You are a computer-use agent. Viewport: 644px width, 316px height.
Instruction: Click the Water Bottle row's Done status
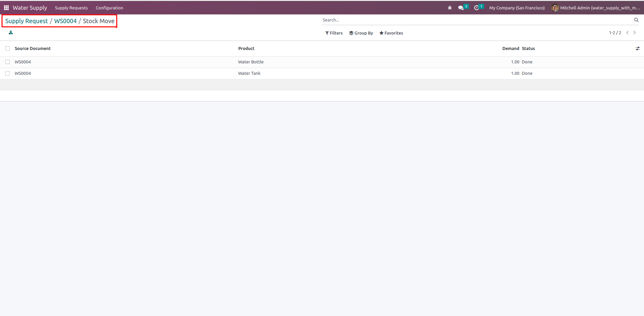pos(527,62)
